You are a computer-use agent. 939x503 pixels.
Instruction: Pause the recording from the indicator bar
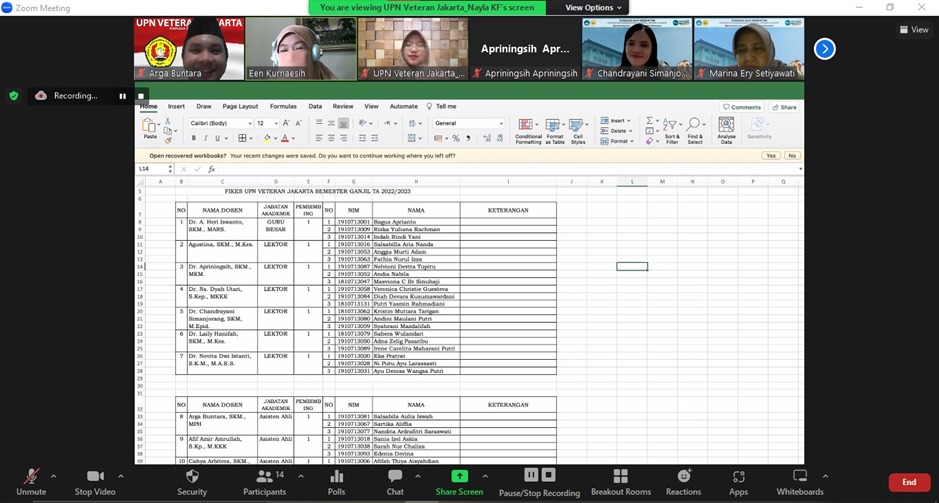coord(123,96)
